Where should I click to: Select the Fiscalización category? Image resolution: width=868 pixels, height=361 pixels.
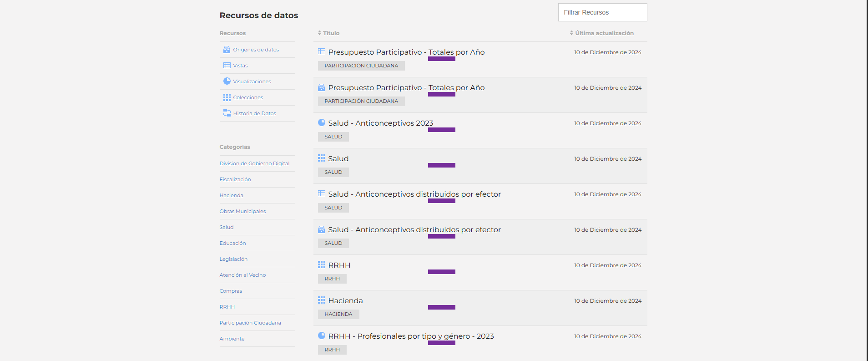coord(235,179)
